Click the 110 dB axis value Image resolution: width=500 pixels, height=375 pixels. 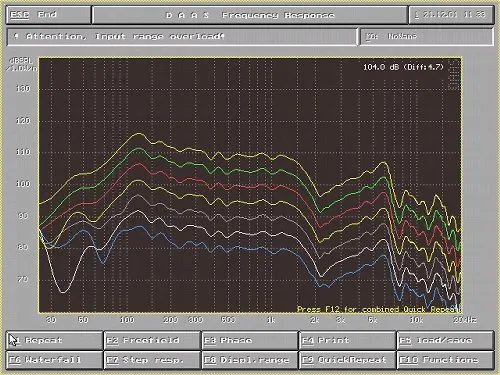coord(23,152)
